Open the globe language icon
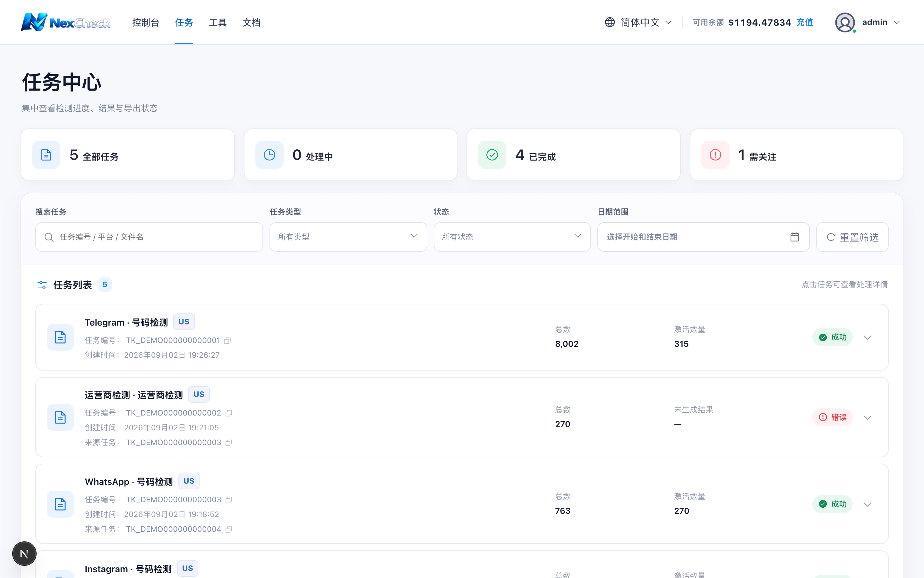The image size is (924, 578). [610, 22]
